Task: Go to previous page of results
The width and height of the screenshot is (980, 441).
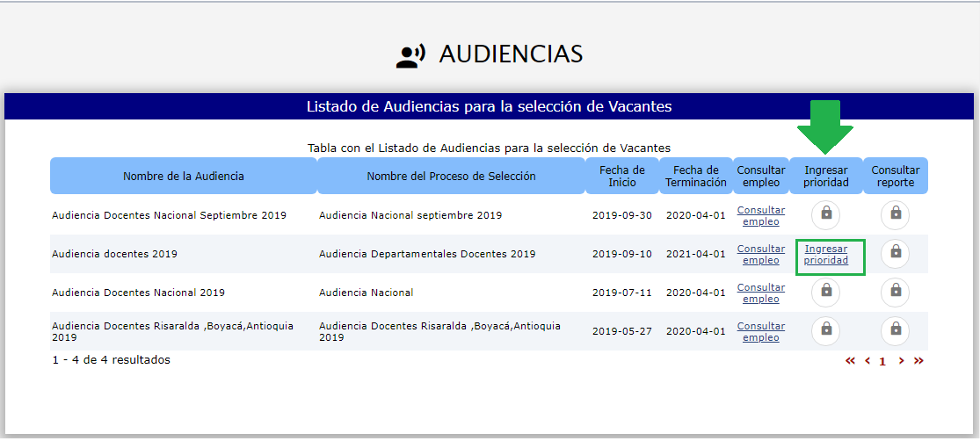Action: coord(867,361)
